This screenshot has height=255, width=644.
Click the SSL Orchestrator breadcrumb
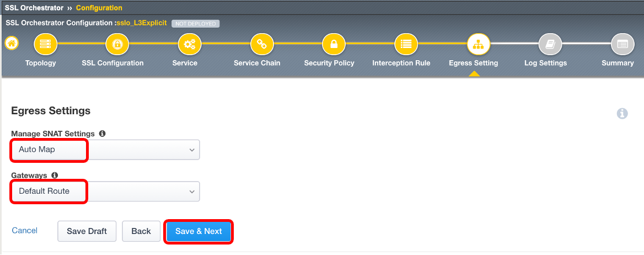pos(34,8)
